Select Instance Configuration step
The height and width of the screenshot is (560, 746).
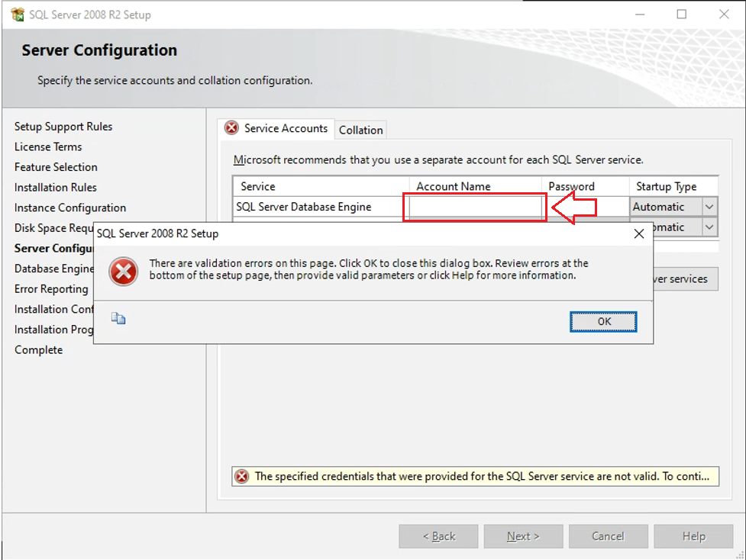(x=70, y=208)
